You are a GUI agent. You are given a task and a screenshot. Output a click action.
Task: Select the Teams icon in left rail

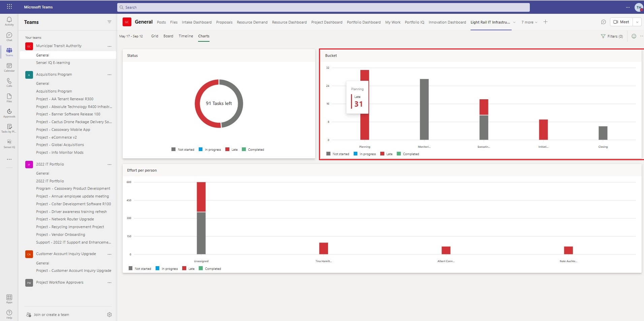(x=9, y=52)
